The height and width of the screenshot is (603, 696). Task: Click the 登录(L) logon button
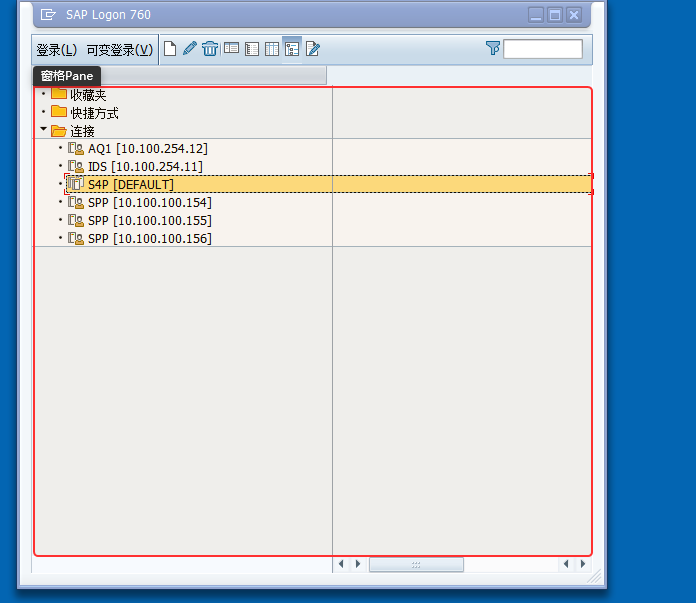pos(57,50)
